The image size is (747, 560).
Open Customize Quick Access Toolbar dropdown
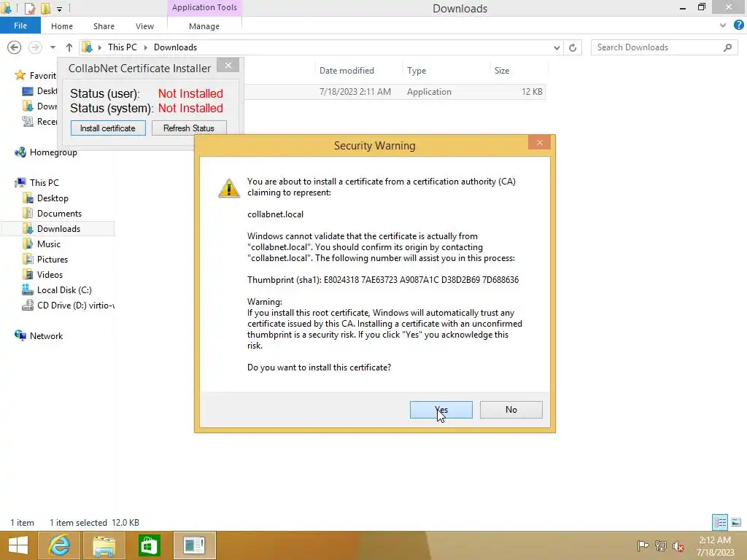(59, 9)
